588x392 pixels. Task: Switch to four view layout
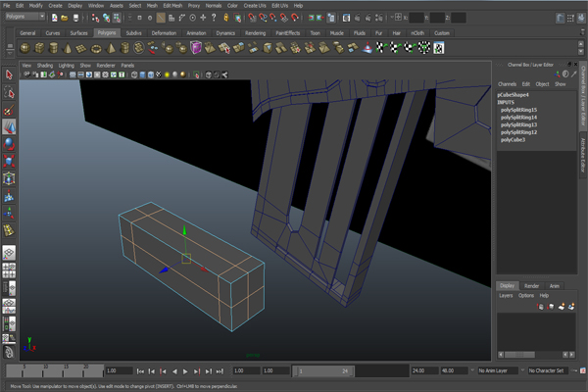(x=9, y=270)
